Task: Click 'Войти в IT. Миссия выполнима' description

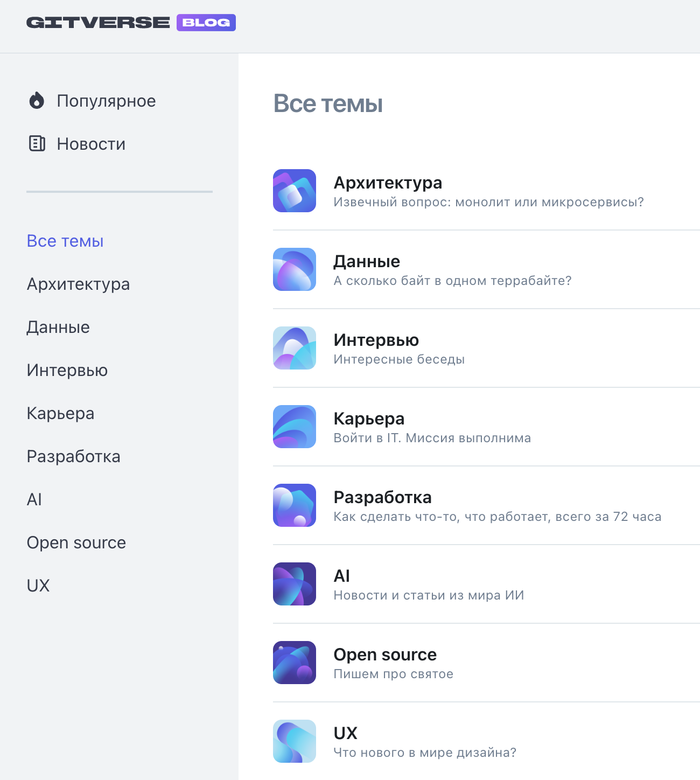Action: [x=432, y=438]
